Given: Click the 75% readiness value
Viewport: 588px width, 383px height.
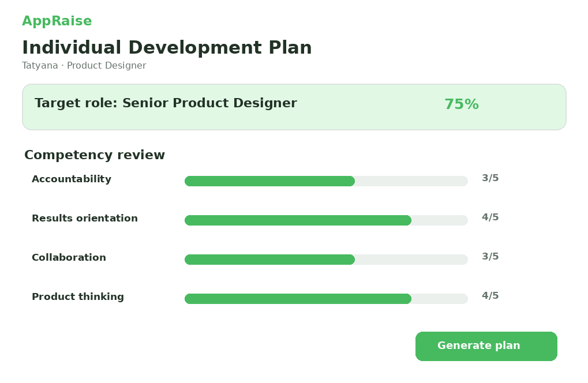Looking at the screenshot, I should (462, 104).
